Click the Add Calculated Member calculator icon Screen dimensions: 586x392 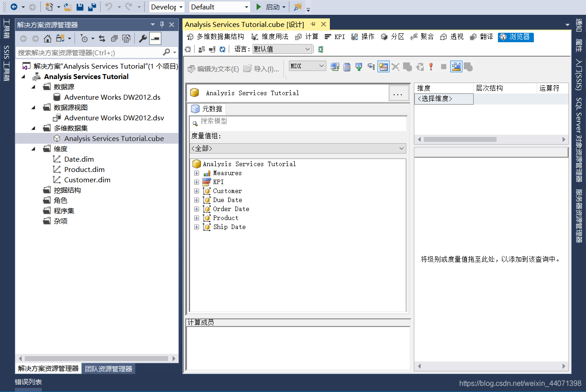pyautogui.click(x=347, y=66)
